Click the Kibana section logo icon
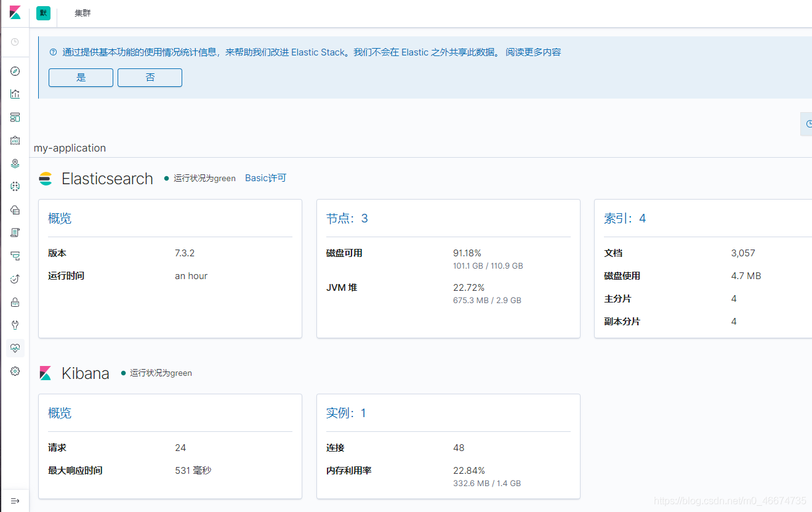Viewport: 812px width, 512px height. pos(46,373)
